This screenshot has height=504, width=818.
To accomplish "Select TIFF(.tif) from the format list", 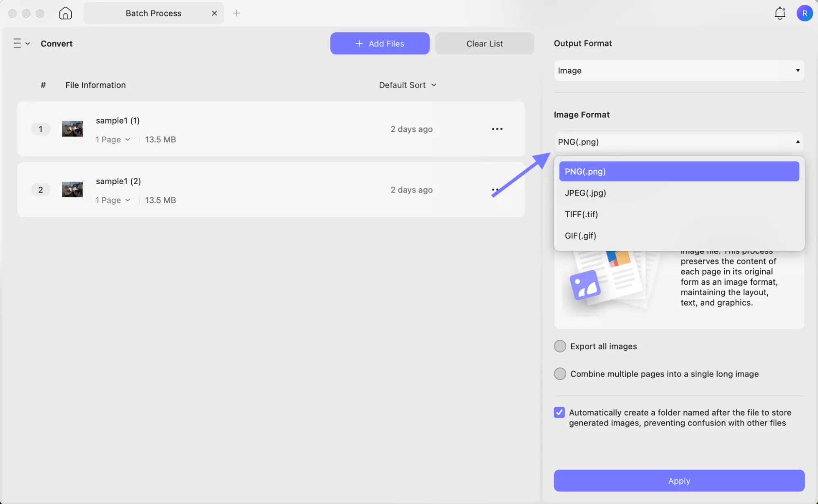I will click(x=581, y=214).
